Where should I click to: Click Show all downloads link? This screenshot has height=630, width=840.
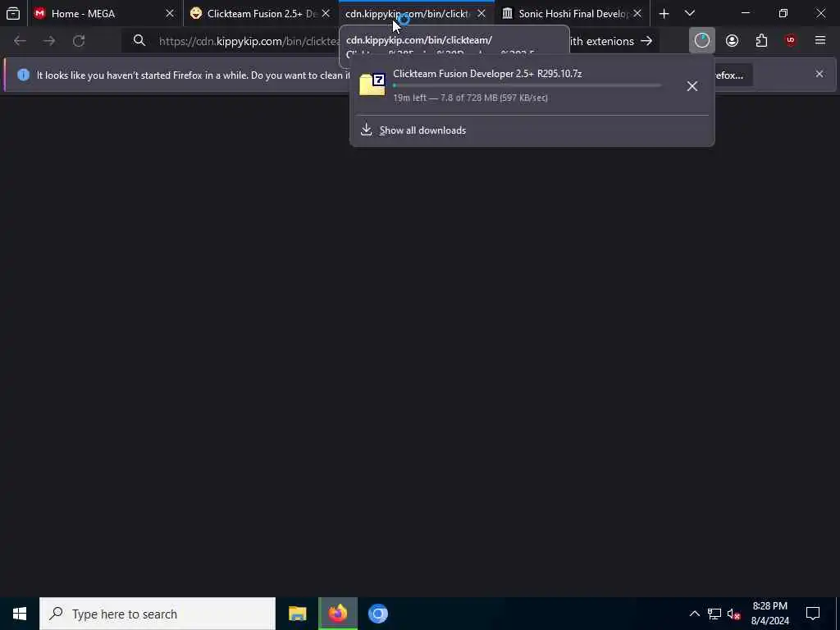[x=422, y=130]
